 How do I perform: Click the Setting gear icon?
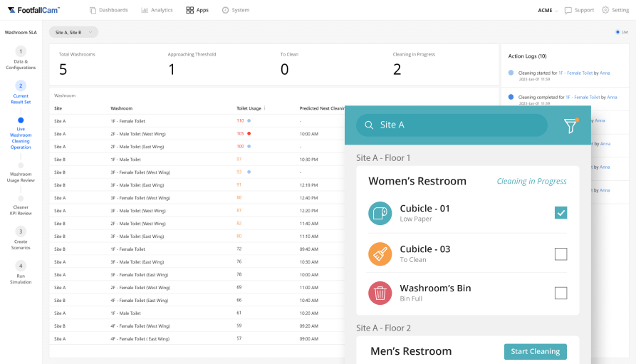coord(605,10)
